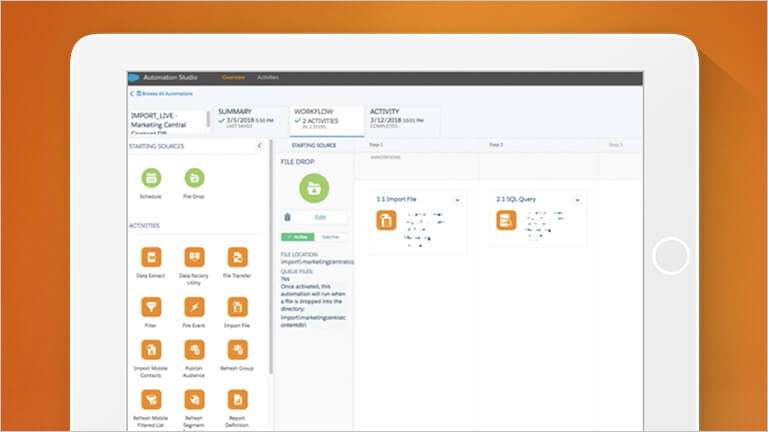Select the Import Mobile Contacts activity
The height and width of the screenshot is (432, 768).
coord(151,350)
